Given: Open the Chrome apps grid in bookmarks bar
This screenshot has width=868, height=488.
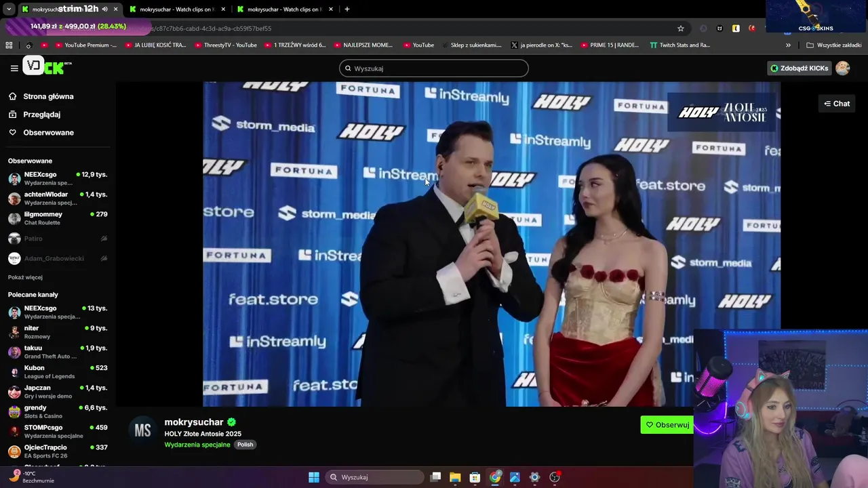Looking at the screenshot, I should (x=9, y=45).
